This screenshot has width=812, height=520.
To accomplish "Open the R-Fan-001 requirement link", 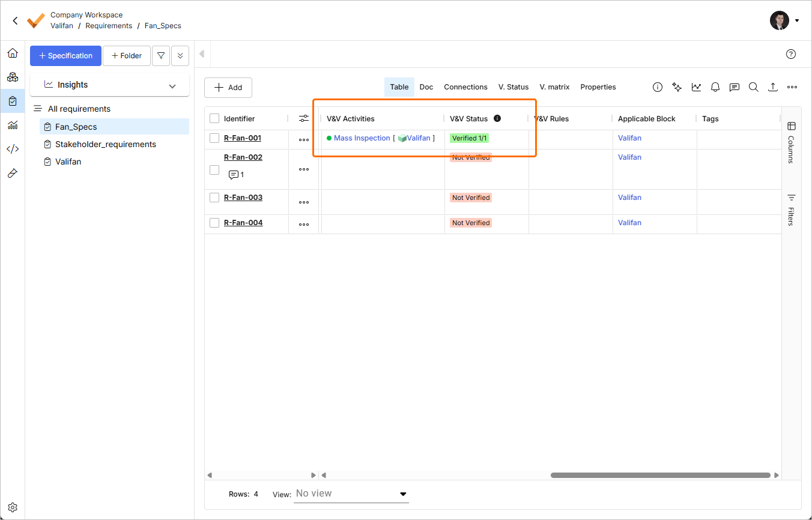I will [x=243, y=138].
